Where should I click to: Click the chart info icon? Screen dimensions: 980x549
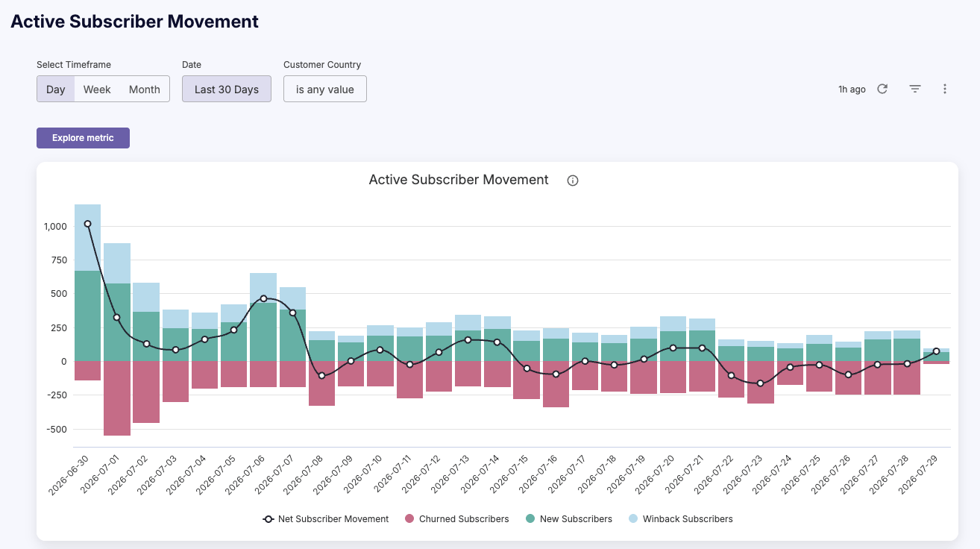573,181
